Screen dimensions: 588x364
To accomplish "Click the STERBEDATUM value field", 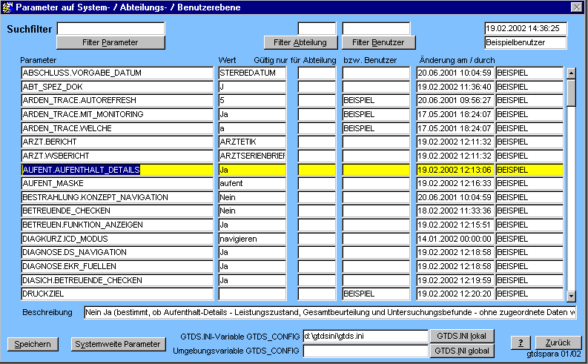I will 252,73.
